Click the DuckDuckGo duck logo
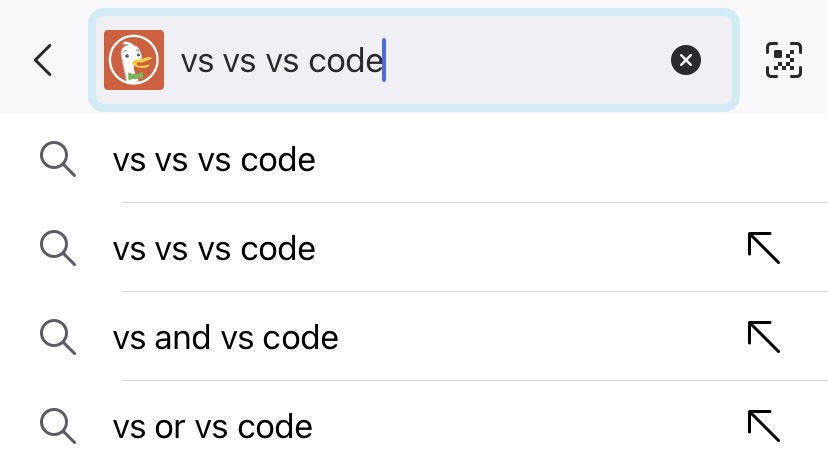 (134, 61)
